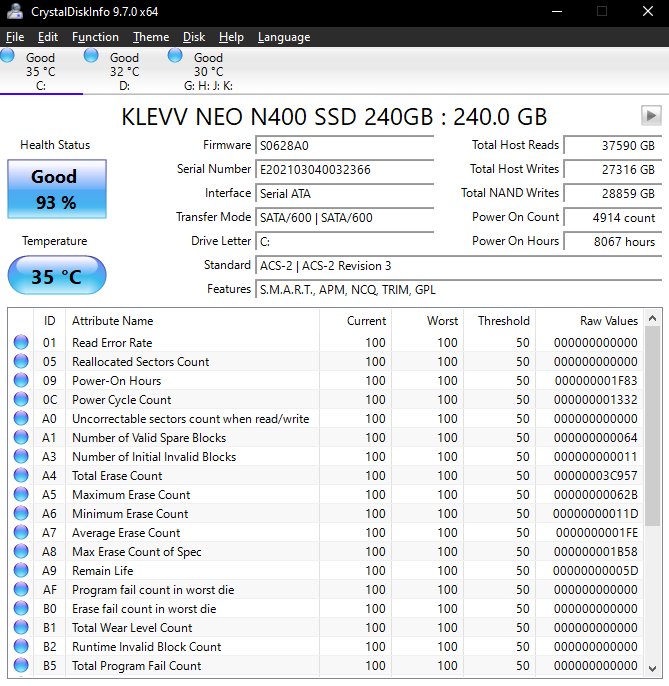Click the status orb for G: H: J: K:

tap(175, 56)
